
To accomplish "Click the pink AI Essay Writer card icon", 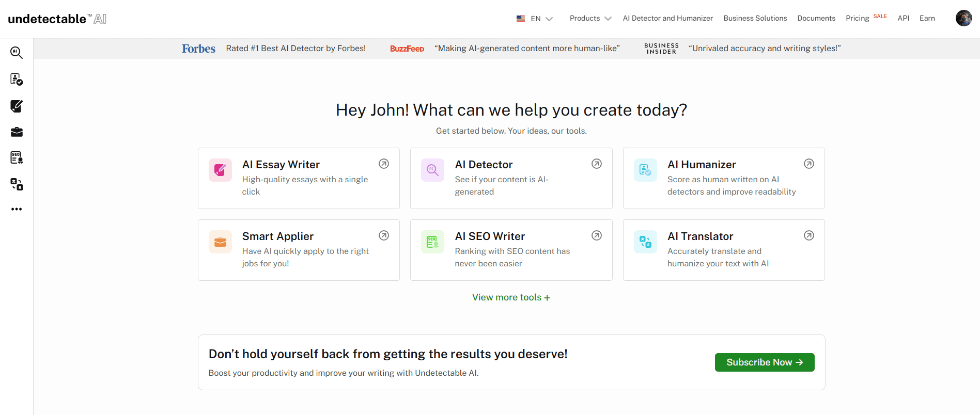I will (x=220, y=170).
